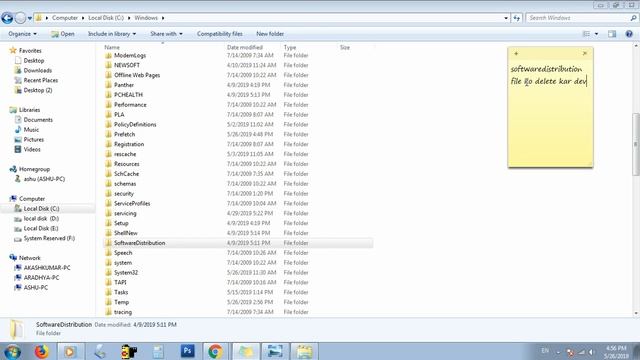Select the PolicyDefinitions folder
Screen dimensions: 640x360
[x=135, y=124]
